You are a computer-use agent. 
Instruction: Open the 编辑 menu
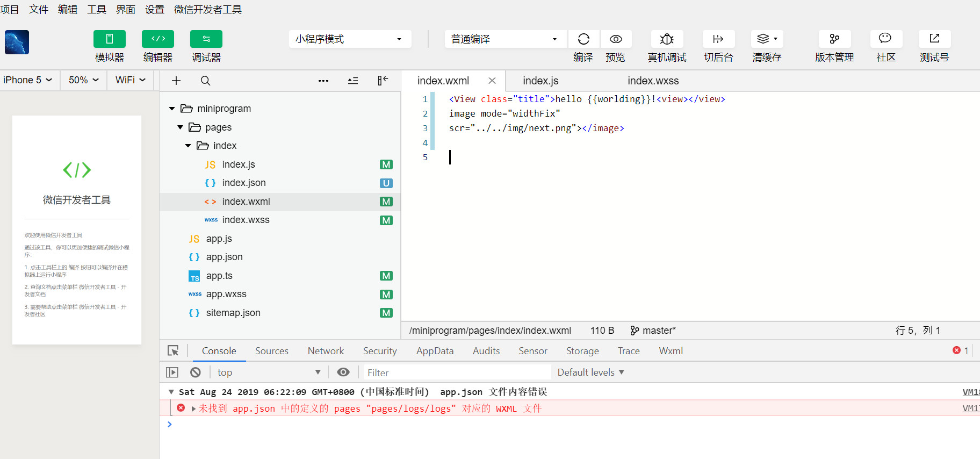pos(68,10)
